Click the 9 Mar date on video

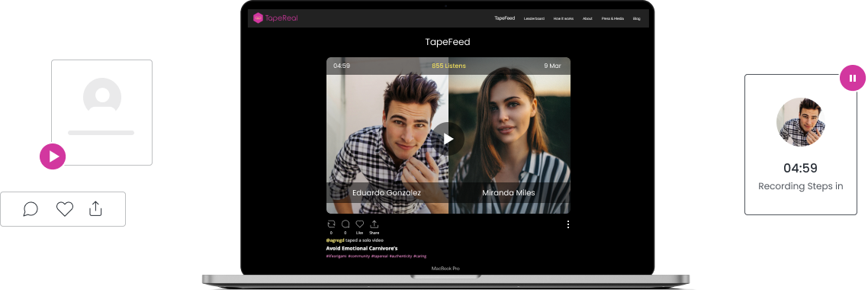(552, 66)
